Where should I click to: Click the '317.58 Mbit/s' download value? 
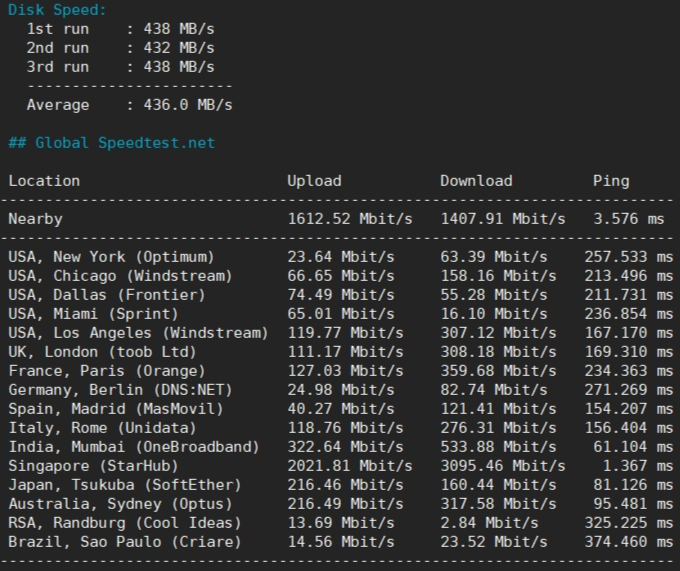498,505
